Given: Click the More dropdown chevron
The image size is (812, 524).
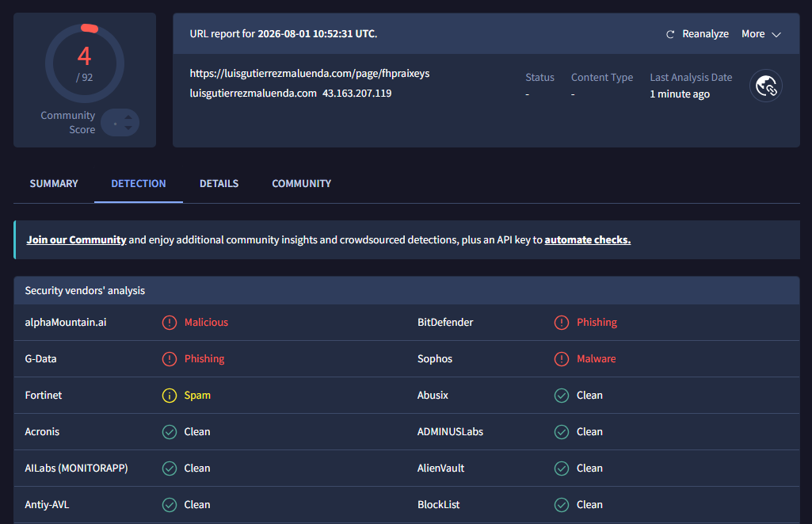Looking at the screenshot, I should [x=776, y=35].
